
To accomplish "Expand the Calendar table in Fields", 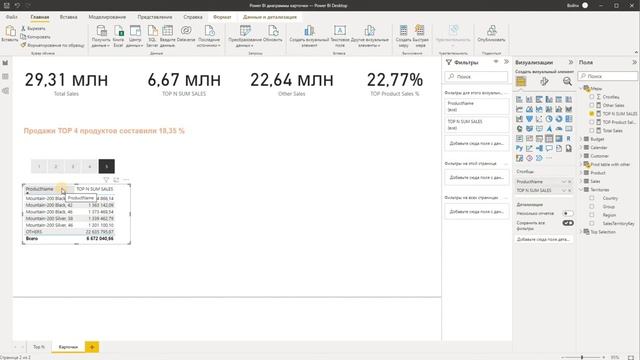I will point(581,147).
